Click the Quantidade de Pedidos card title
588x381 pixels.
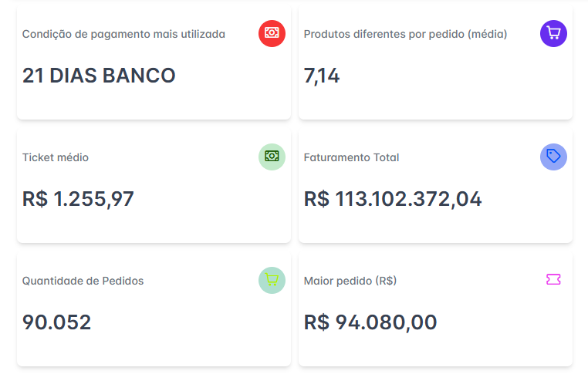click(83, 281)
